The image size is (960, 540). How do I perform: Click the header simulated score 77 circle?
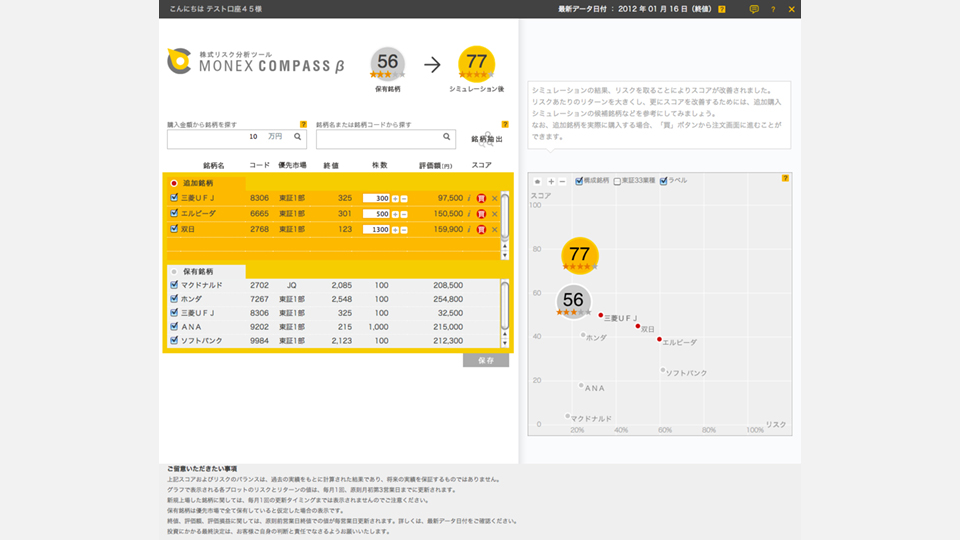tap(476, 64)
